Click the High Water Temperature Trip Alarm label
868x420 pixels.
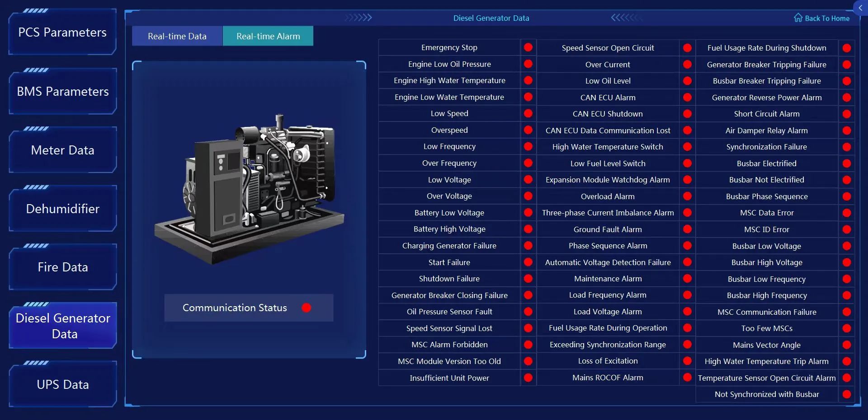(x=767, y=361)
